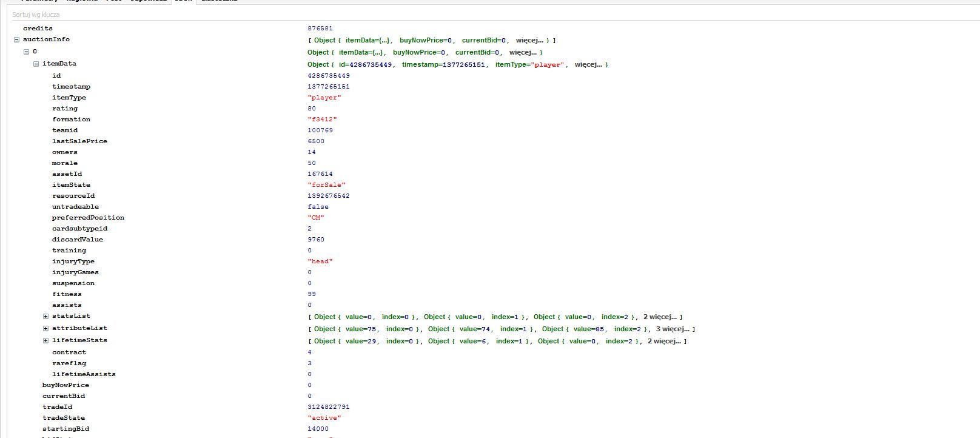Select the itemState value "forSale"
This screenshot has width=980, height=438.
point(326,185)
